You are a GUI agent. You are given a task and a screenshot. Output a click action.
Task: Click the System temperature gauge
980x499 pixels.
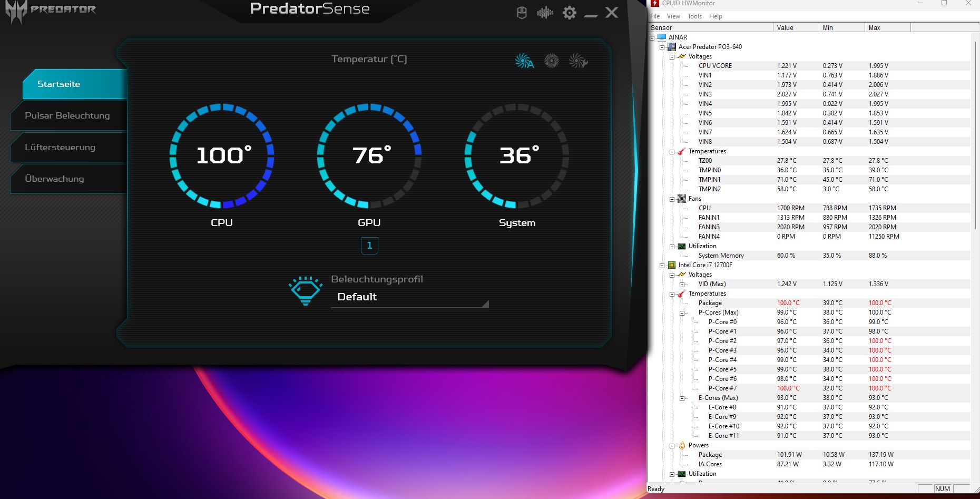tap(517, 156)
